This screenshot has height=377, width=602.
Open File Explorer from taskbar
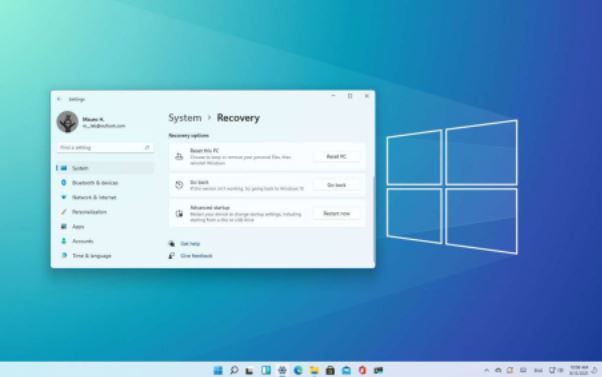click(x=314, y=370)
